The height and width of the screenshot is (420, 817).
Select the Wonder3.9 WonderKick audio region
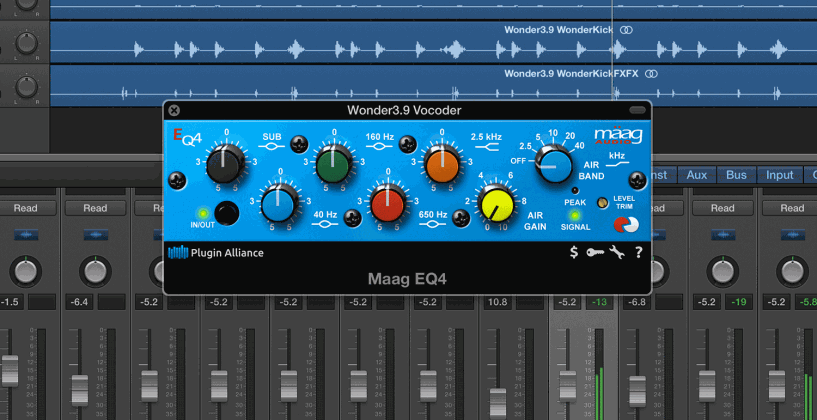(434, 42)
